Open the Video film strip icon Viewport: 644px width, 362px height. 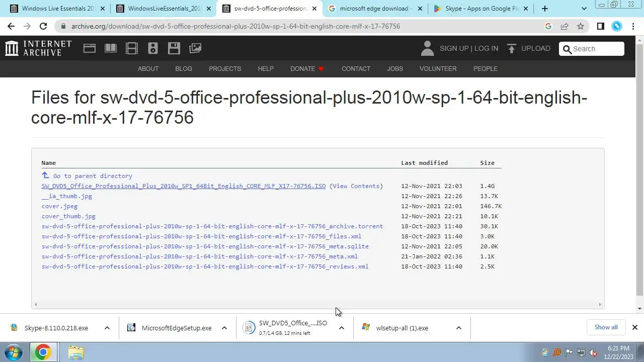coord(132,48)
